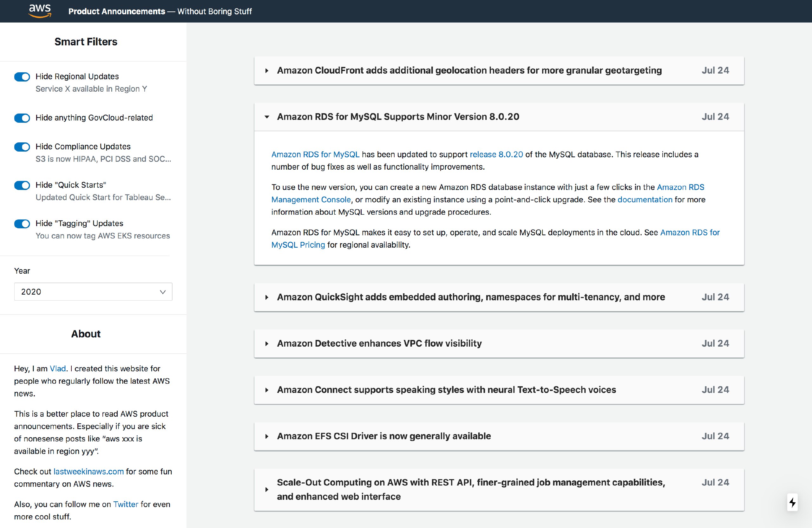Image resolution: width=812 pixels, height=528 pixels.
Task: Expand Scale-Out Computing on AWS announcement
Action: 499,489
